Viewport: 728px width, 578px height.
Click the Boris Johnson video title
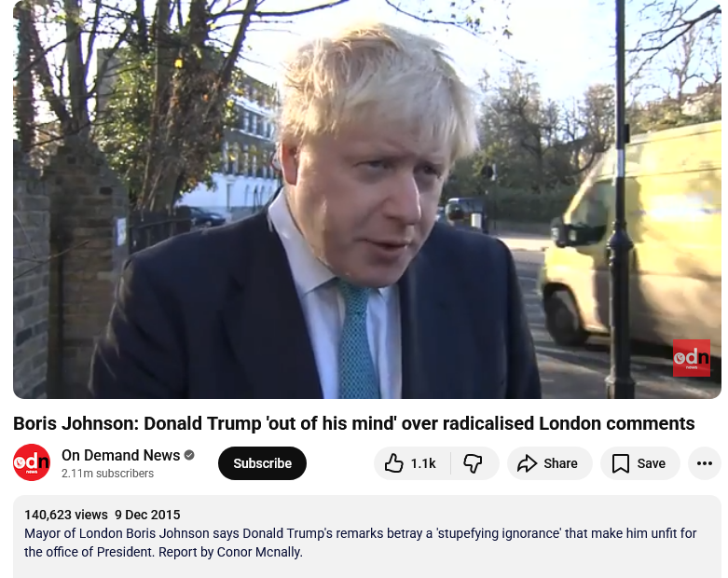pyautogui.click(x=354, y=424)
